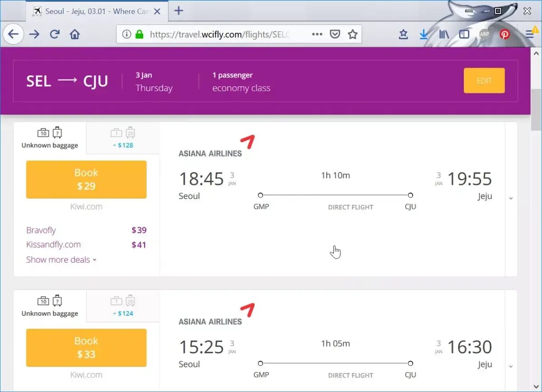The image size is (542, 392).
Task: Save page to Pocket
Action: click(x=335, y=34)
